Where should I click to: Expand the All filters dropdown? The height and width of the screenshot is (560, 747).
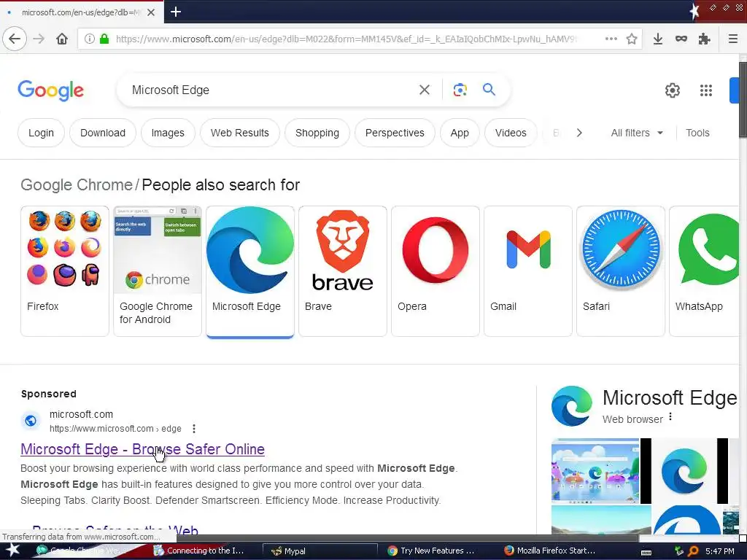tap(636, 133)
